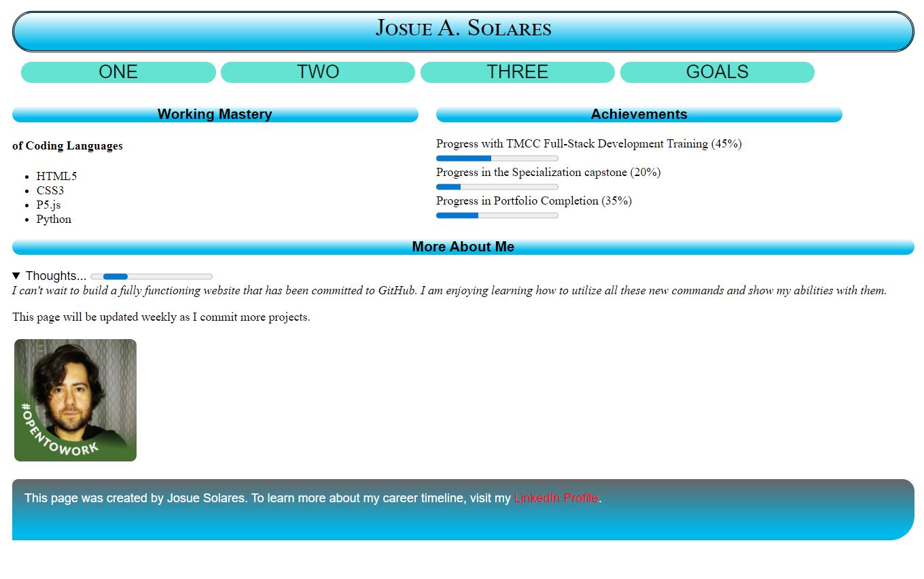Click the Working Mastery section heading
The width and height of the screenshot is (924, 579).
point(215,114)
